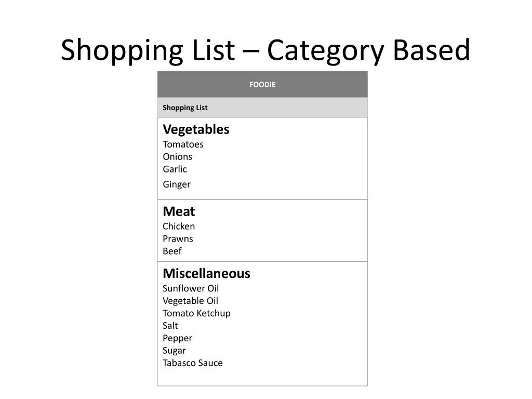The image size is (532, 399).
Task: Expand the Meat category heading
Action: 179,211
